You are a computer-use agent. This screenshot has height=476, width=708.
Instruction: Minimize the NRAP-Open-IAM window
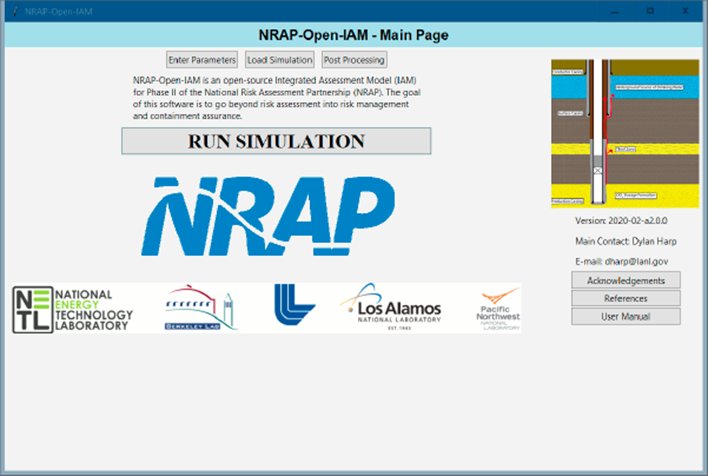(615, 11)
